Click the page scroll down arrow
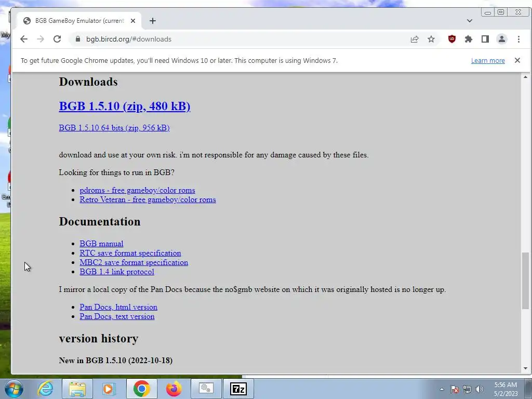 coord(525,368)
